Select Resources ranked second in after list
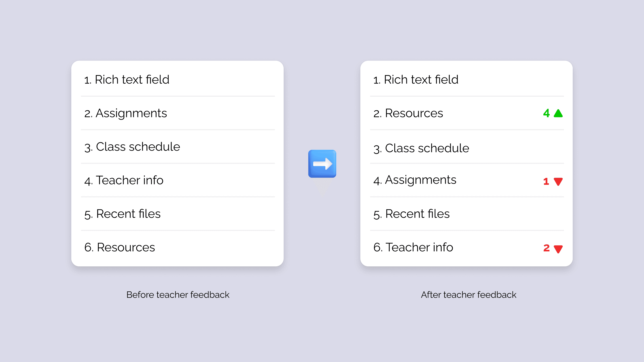Viewport: 644px width, 362px height. click(x=408, y=113)
